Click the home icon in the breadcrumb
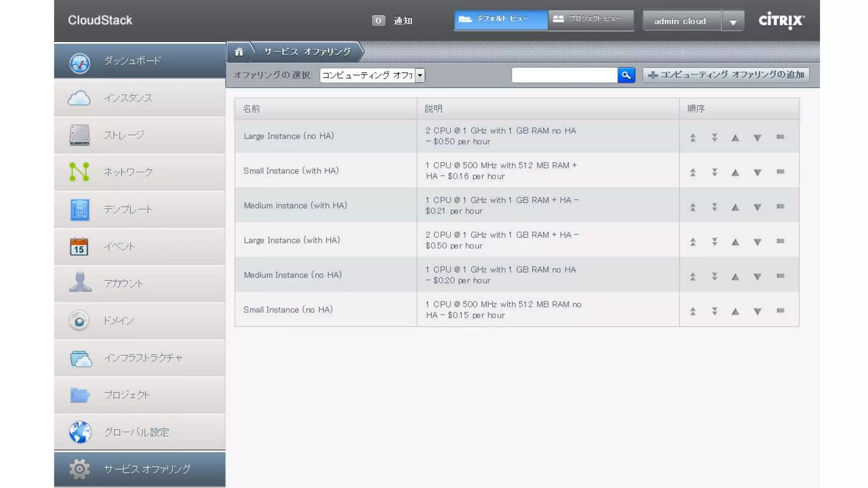 click(239, 52)
